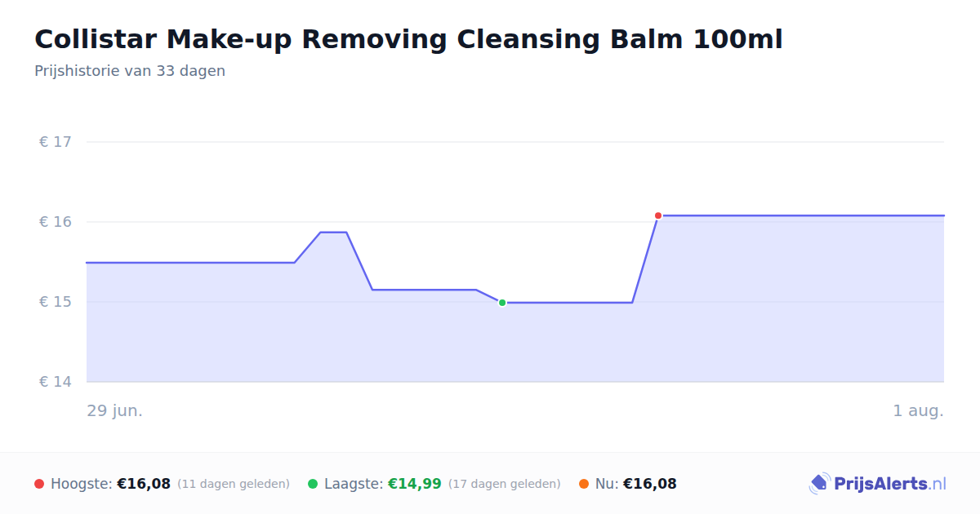The image size is (980, 514).
Task: Select the orange Nu legend dot
Action: coord(584,484)
